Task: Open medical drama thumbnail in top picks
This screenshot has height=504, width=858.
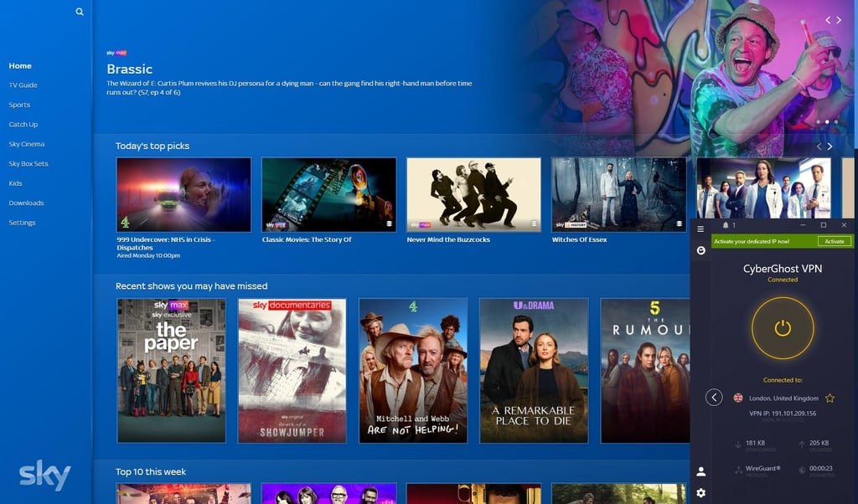Action: click(x=764, y=188)
